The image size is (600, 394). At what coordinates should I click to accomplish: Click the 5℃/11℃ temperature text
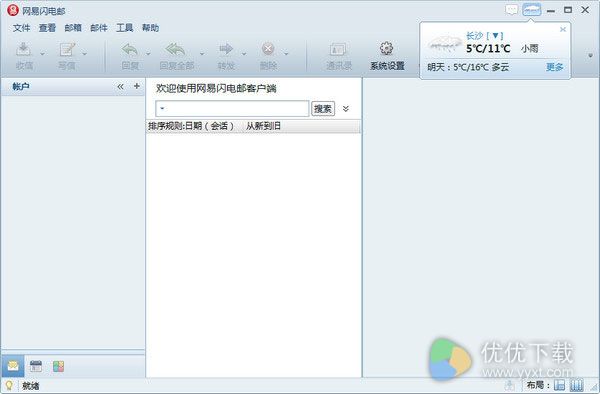tap(488, 49)
